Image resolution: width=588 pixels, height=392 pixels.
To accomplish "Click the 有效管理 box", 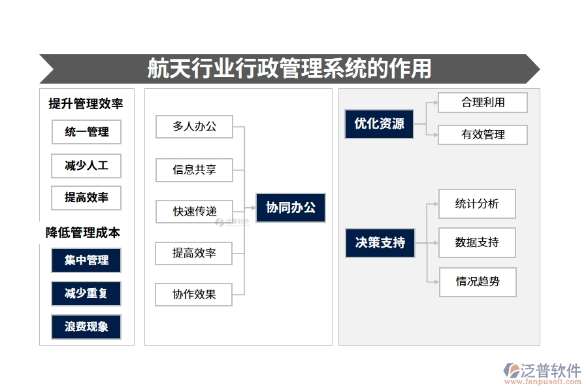I will point(482,135).
